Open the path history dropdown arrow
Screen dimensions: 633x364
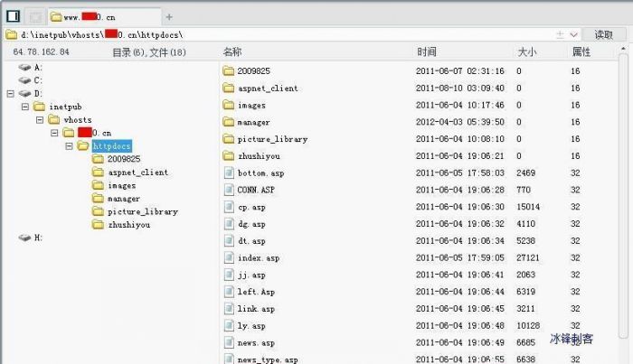573,34
